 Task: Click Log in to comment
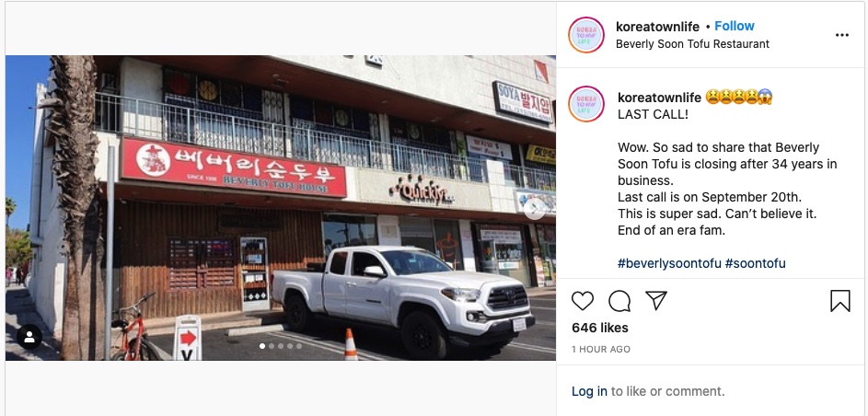[589, 391]
